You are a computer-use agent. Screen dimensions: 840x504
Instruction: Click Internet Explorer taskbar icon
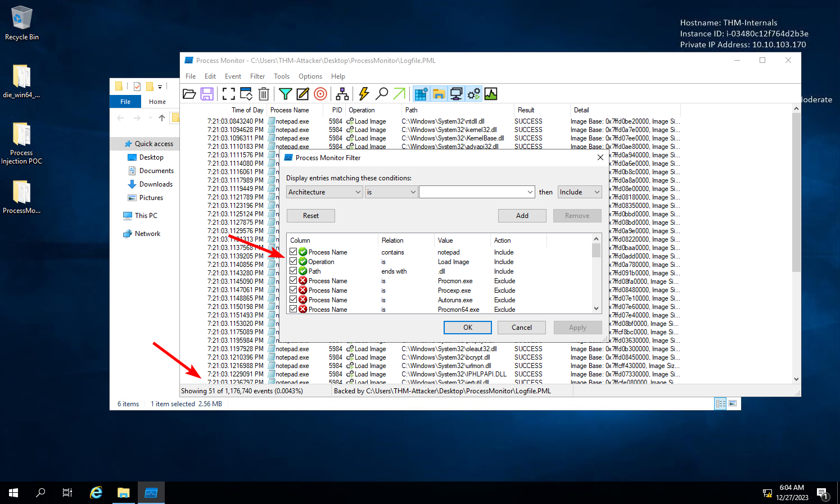96,493
